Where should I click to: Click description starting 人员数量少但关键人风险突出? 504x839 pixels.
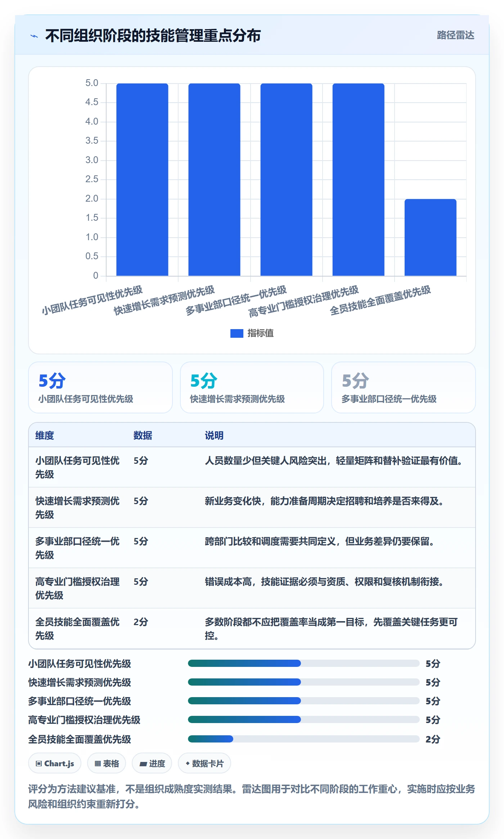[x=334, y=461]
